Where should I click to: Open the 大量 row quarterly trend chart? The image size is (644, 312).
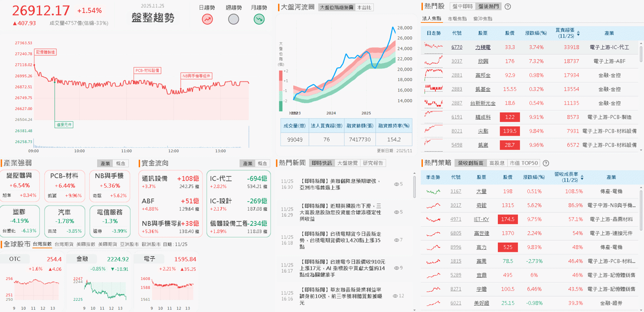pyautogui.click(x=434, y=191)
